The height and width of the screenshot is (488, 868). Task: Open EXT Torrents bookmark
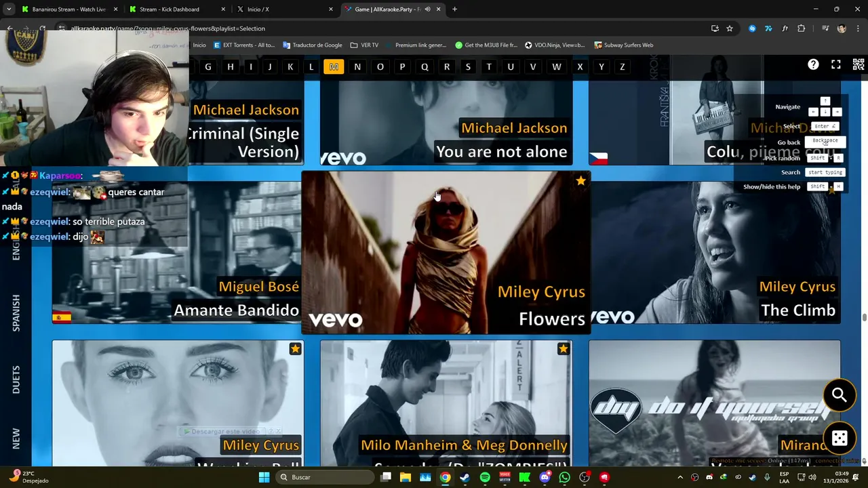(244, 45)
